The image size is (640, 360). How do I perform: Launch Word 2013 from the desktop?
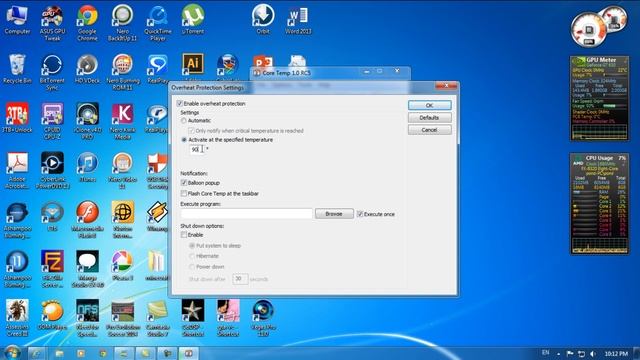pos(298,20)
